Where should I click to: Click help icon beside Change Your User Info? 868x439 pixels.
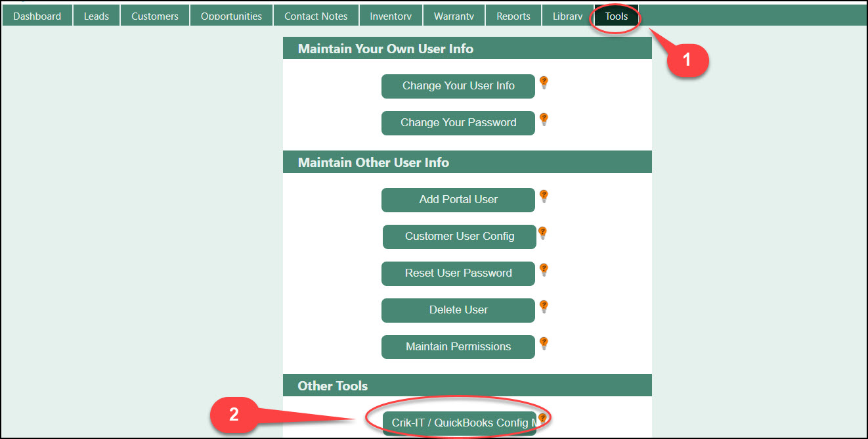point(544,83)
